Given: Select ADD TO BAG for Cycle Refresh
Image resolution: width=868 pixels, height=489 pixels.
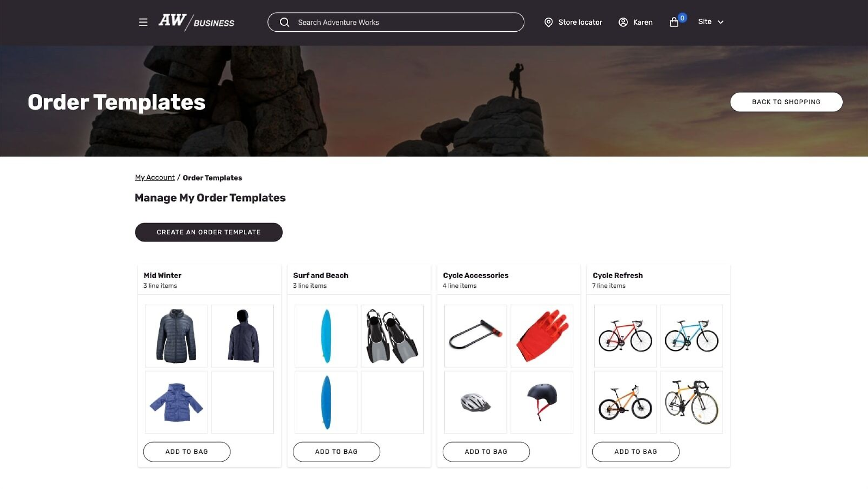Looking at the screenshot, I should tap(635, 451).
